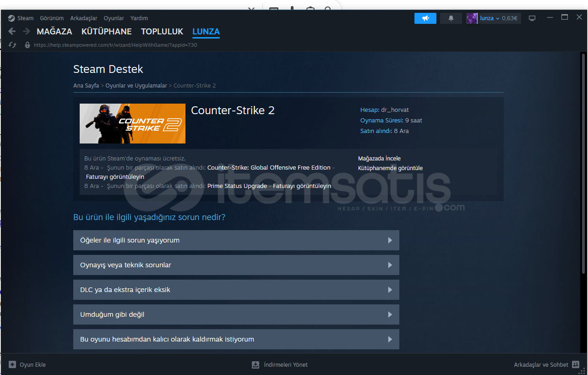This screenshot has height=375, width=588.
Task: Expand 'DLC ya da ekstra içerik eksik'
Action: pyautogui.click(x=236, y=290)
